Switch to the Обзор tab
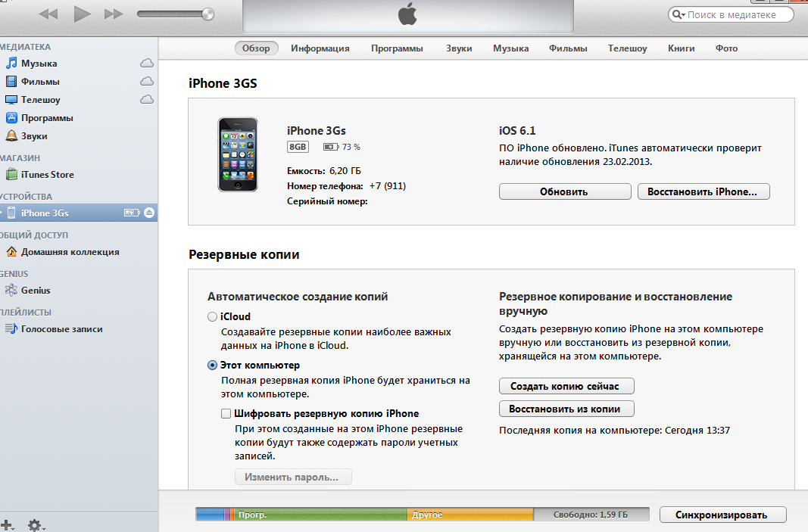The width and height of the screenshot is (808, 532). pos(256,48)
